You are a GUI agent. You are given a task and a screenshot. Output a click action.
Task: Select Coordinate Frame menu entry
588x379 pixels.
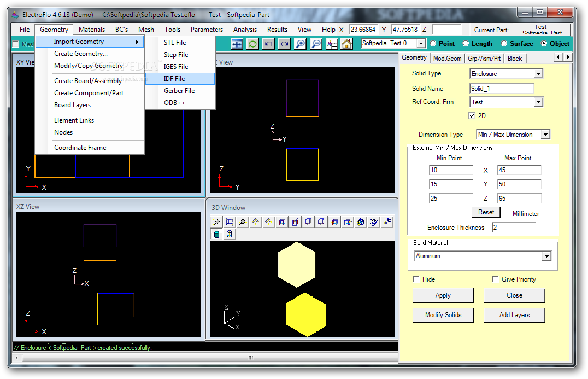90,148
